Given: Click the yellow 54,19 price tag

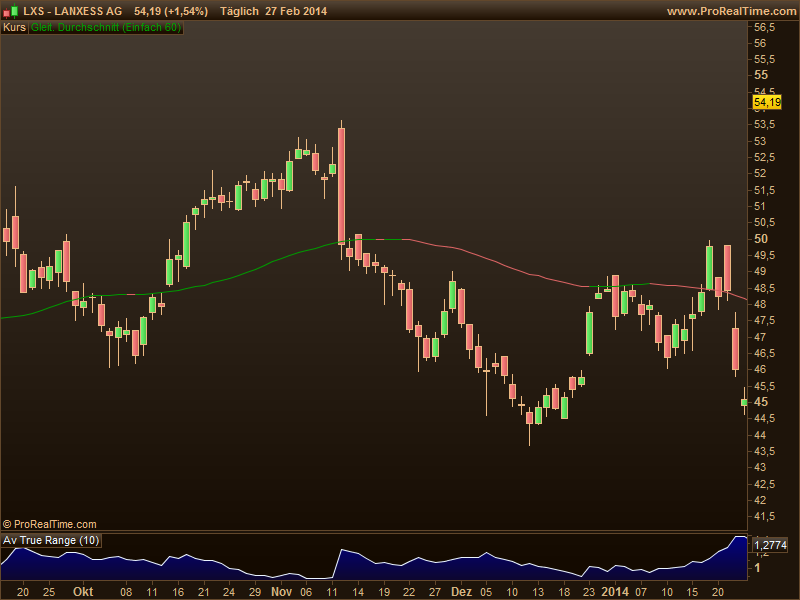Looking at the screenshot, I should point(767,102).
